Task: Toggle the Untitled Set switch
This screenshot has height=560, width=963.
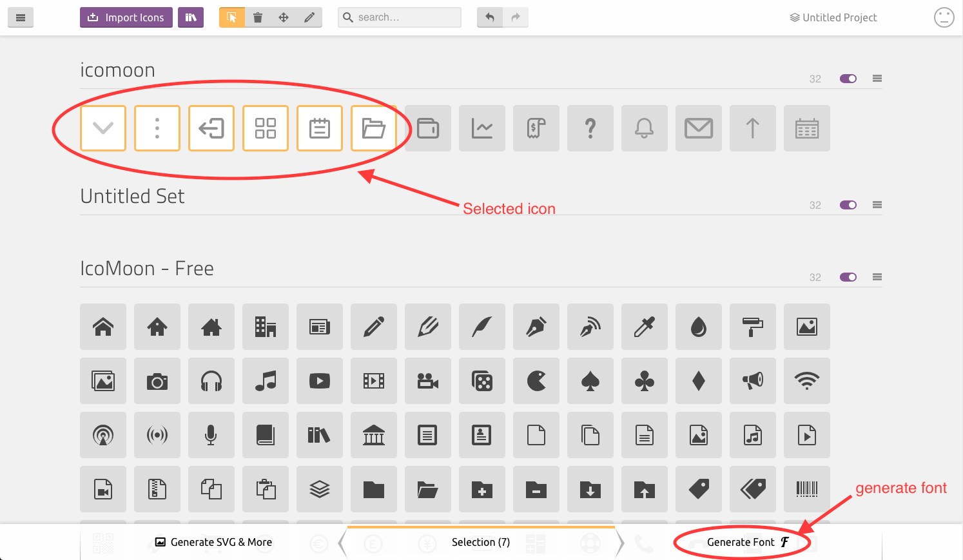Action: click(x=848, y=205)
